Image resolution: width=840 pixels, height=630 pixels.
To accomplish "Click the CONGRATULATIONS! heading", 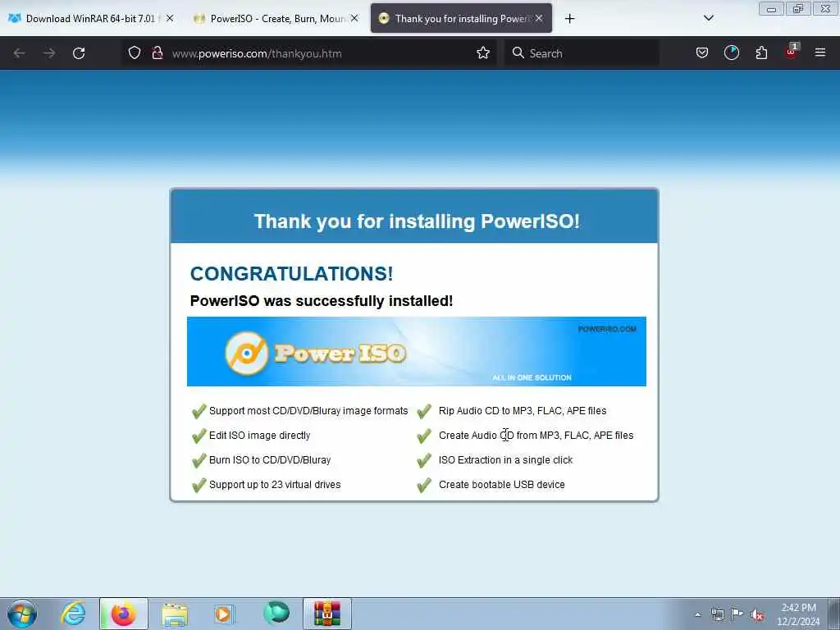I will tap(291, 274).
